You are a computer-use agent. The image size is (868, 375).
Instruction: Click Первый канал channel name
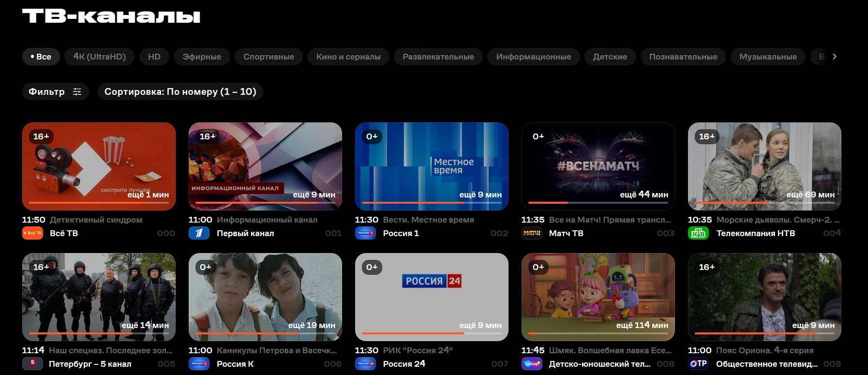click(245, 233)
